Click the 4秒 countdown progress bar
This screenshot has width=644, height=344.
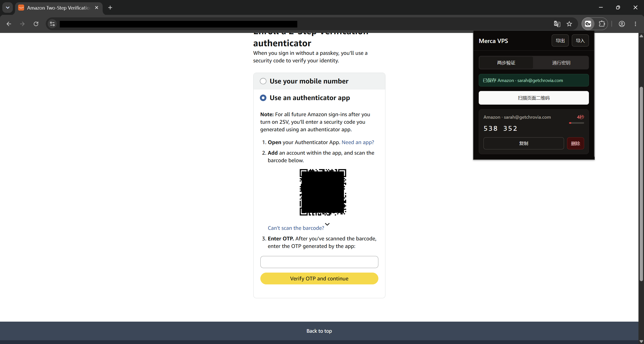(x=576, y=123)
